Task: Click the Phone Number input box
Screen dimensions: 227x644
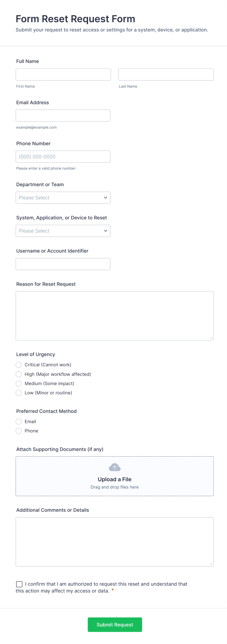Action: (63, 156)
